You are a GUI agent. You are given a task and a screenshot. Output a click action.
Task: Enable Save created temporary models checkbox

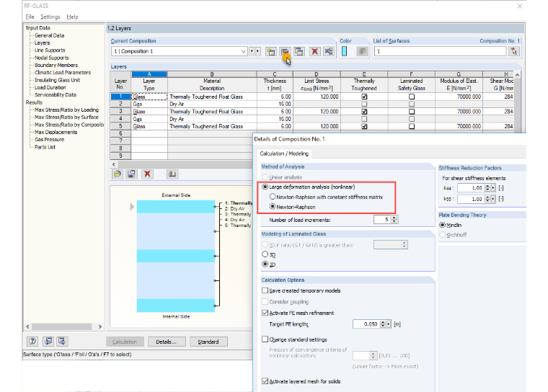[x=265, y=290]
